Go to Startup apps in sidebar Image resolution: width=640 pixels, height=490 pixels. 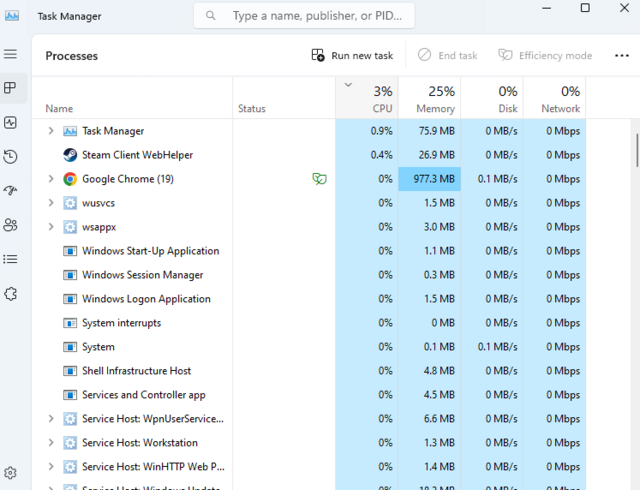pos(10,190)
